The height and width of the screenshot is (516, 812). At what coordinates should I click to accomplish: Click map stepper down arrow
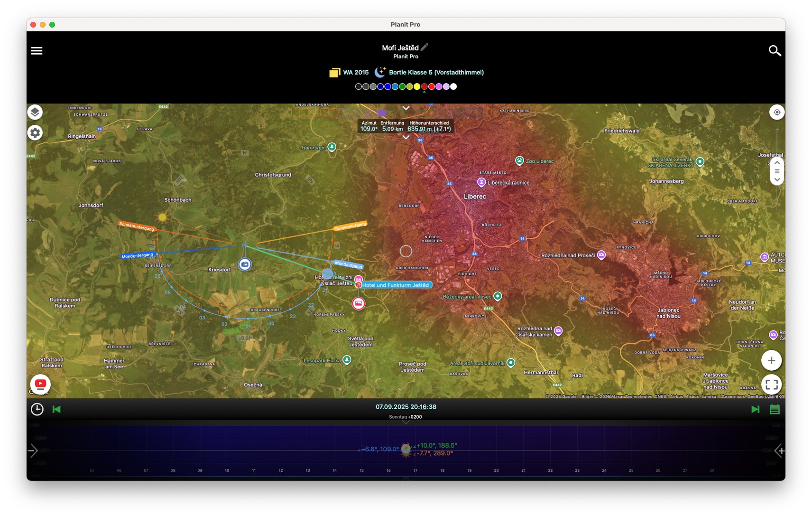[x=777, y=179]
